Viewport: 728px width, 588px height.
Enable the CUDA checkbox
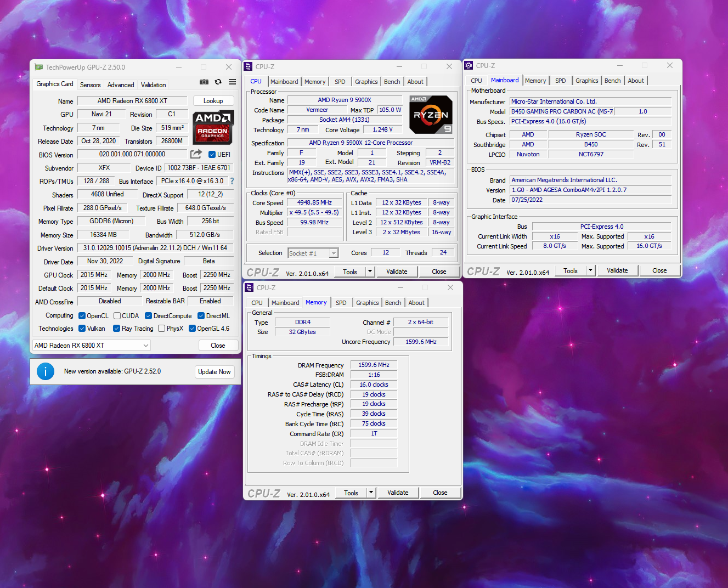click(117, 316)
